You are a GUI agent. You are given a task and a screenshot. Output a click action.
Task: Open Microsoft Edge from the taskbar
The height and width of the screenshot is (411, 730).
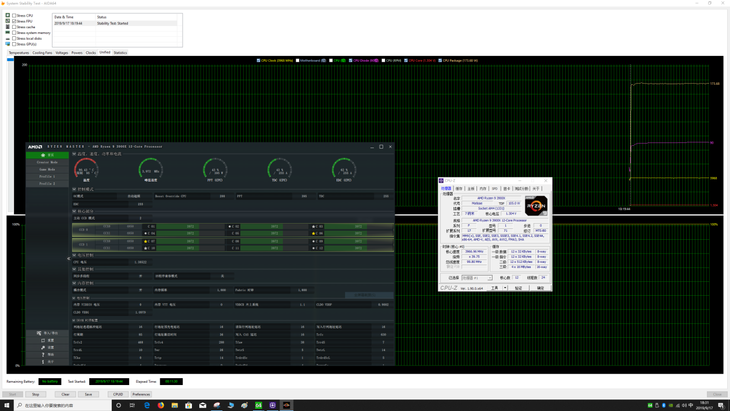pyautogui.click(x=147, y=405)
